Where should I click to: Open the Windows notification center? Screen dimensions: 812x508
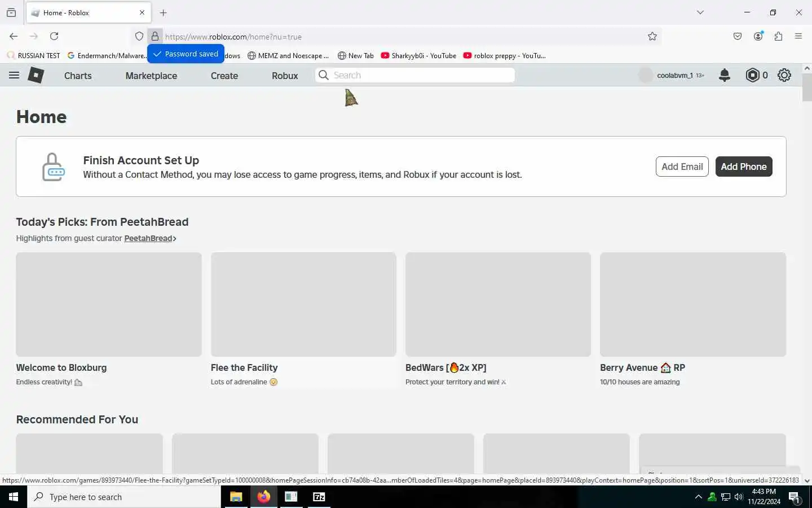coord(794,497)
